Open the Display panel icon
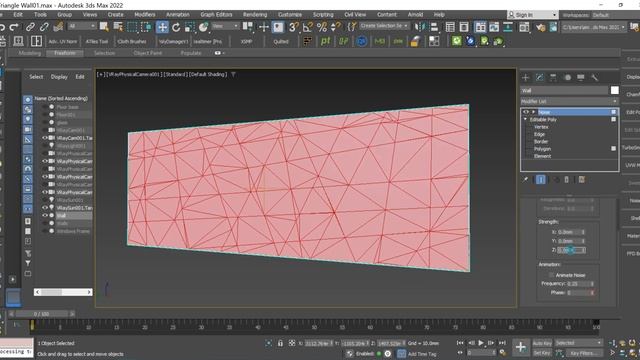The width and height of the screenshot is (640, 360). (580, 77)
